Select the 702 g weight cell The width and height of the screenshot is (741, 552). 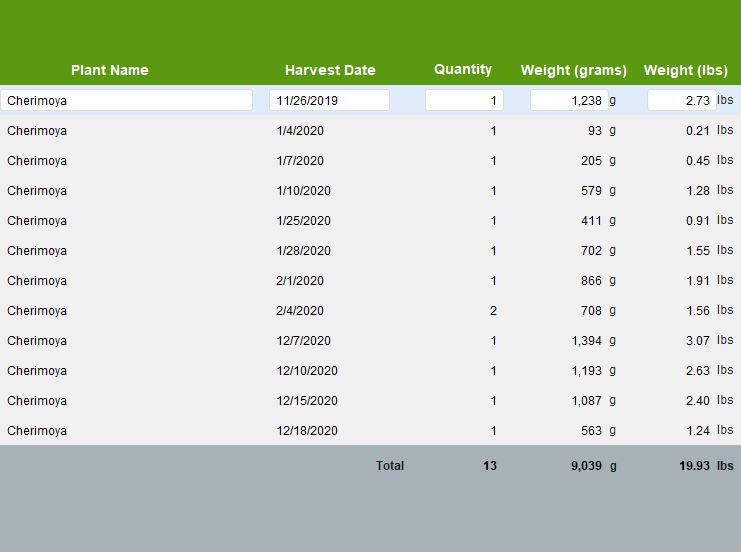point(591,250)
